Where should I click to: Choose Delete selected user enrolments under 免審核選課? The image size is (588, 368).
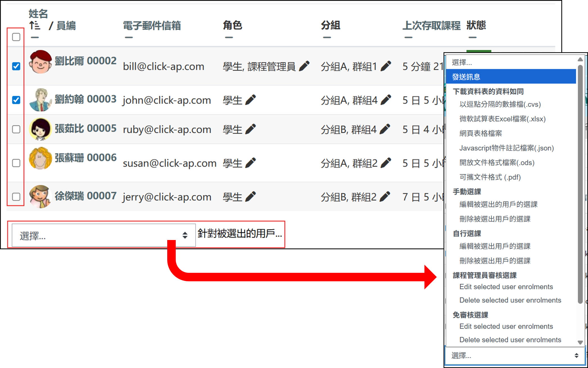pyautogui.click(x=510, y=340)
